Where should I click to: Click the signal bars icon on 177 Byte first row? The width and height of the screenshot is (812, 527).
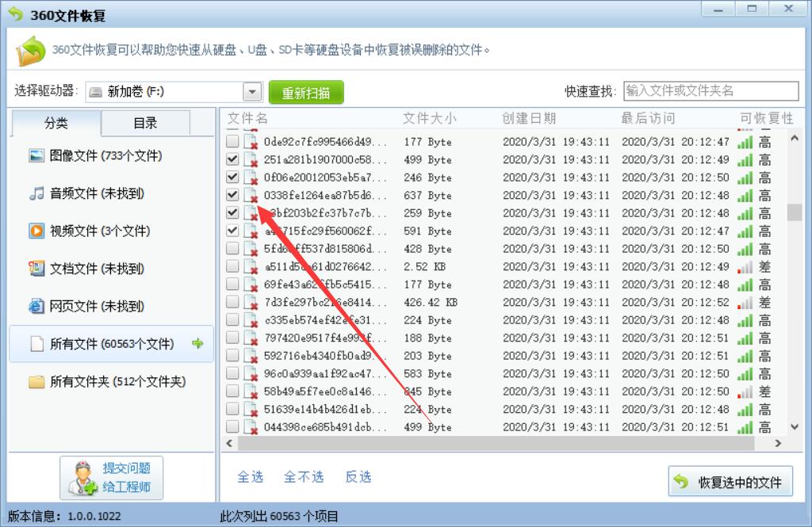[x=745, y=142]
